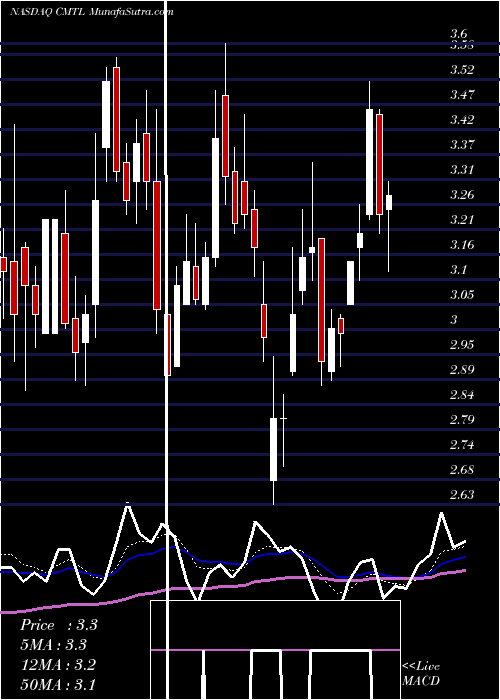Click the 3.05 price axis label

pos(462,295)
